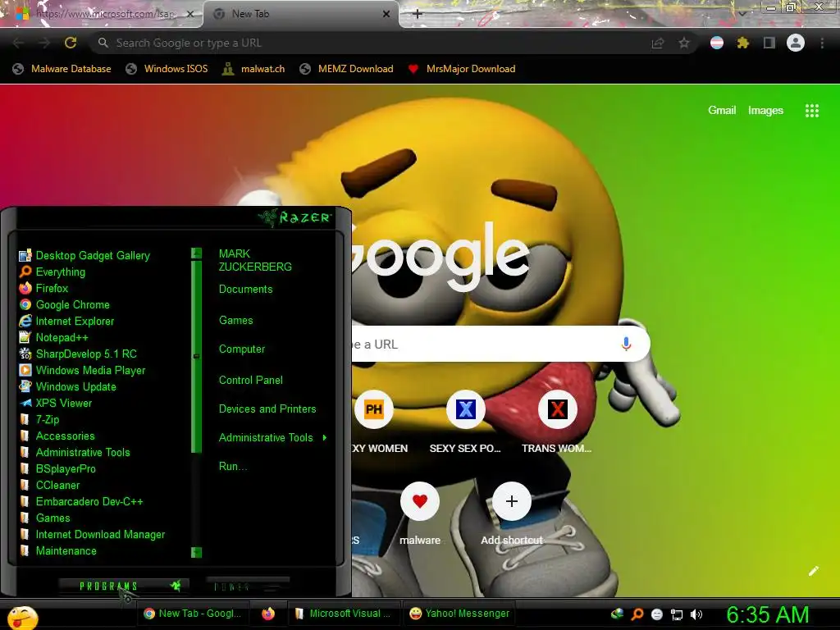This screenshot has height=630, width=840.
Task: Open the Extensions puzzle icon
Action: point(743,43)
